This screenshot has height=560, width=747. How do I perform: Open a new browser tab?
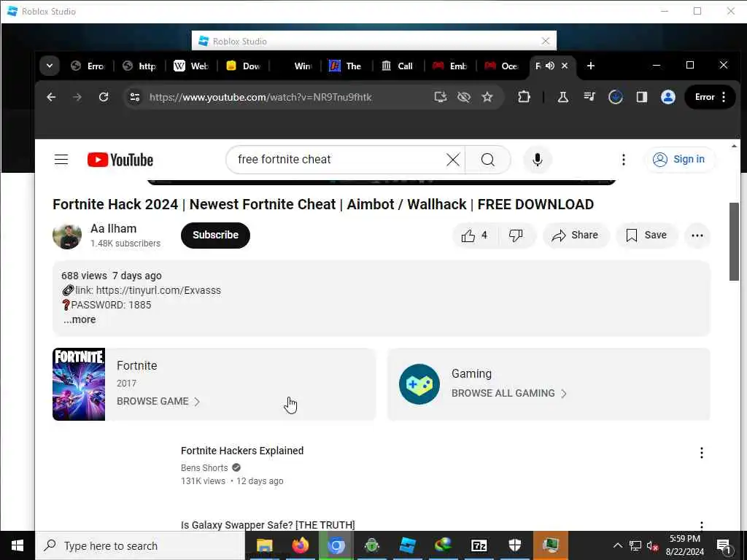pyautogui.click(x=591, y=66)
